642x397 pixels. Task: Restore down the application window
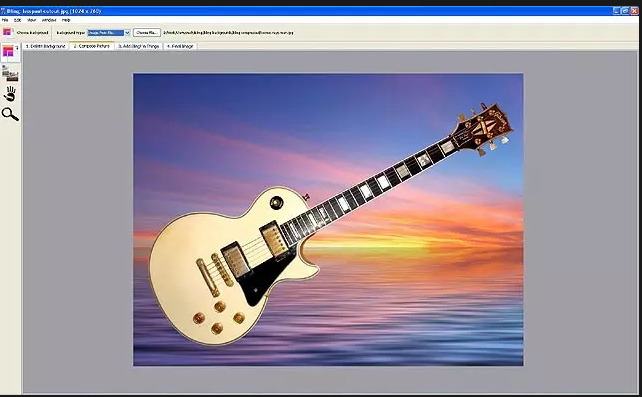[x=625, y=11]
